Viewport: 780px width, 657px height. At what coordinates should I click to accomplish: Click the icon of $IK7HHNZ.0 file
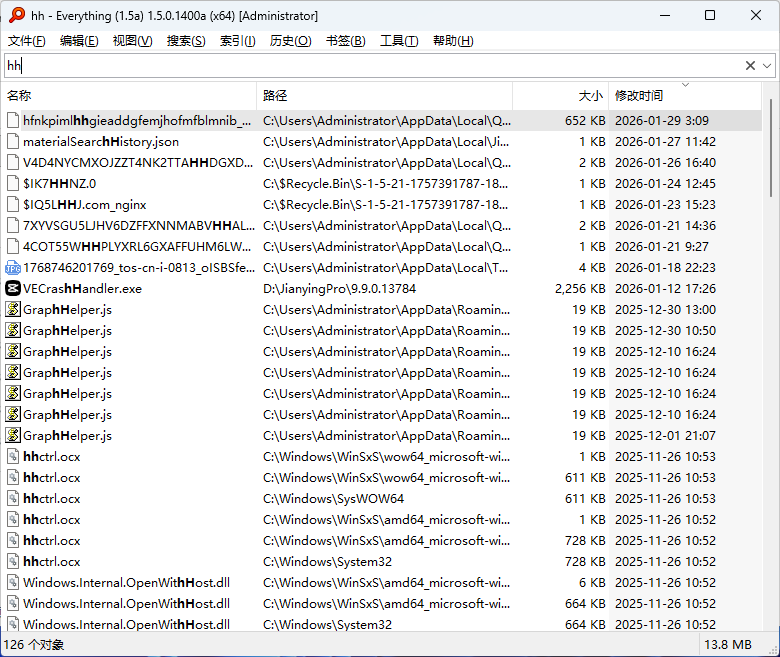(x=13, y=184)
